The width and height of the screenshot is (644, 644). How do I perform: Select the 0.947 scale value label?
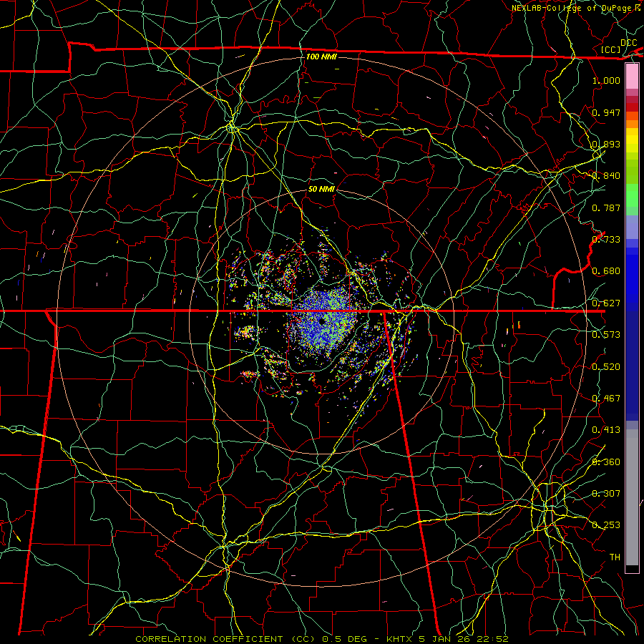606,112
